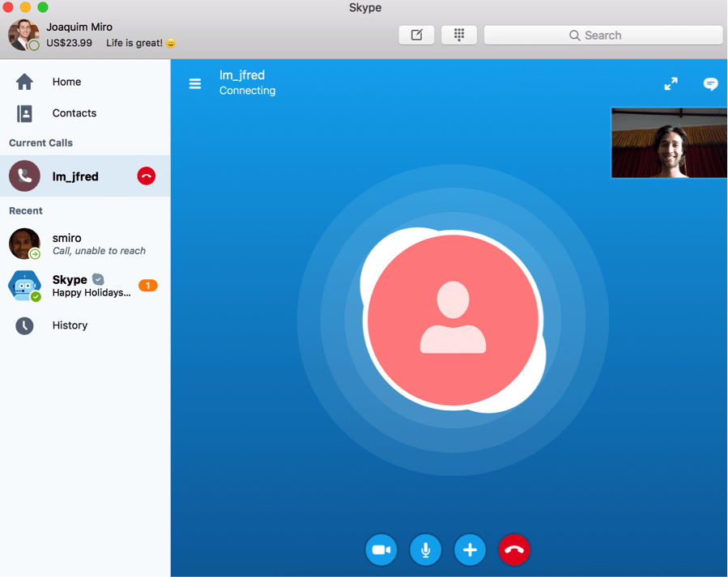Click the contact placeholder avatar in call
The height and width of the screenshot is (577, 728).
(x=453, y=320)
